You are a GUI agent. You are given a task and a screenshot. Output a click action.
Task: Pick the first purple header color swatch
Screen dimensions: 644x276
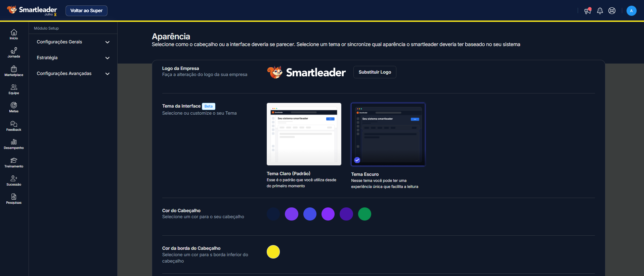(292, 214)
